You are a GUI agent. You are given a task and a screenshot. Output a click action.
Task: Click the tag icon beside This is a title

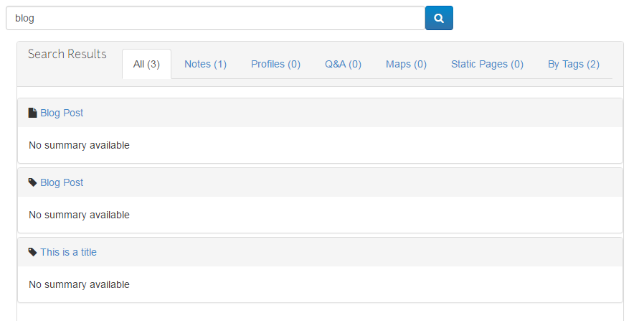[x=32, y=252]
